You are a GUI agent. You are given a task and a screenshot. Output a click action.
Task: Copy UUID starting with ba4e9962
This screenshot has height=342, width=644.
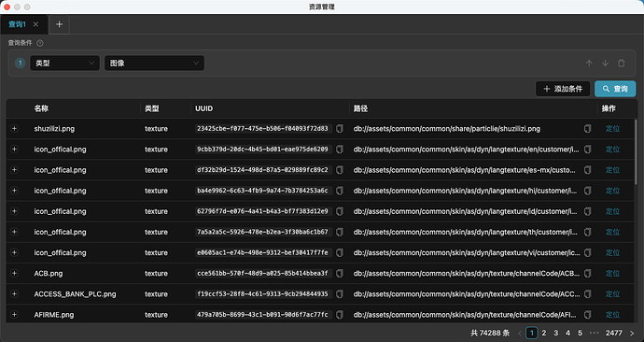(340, 191)
